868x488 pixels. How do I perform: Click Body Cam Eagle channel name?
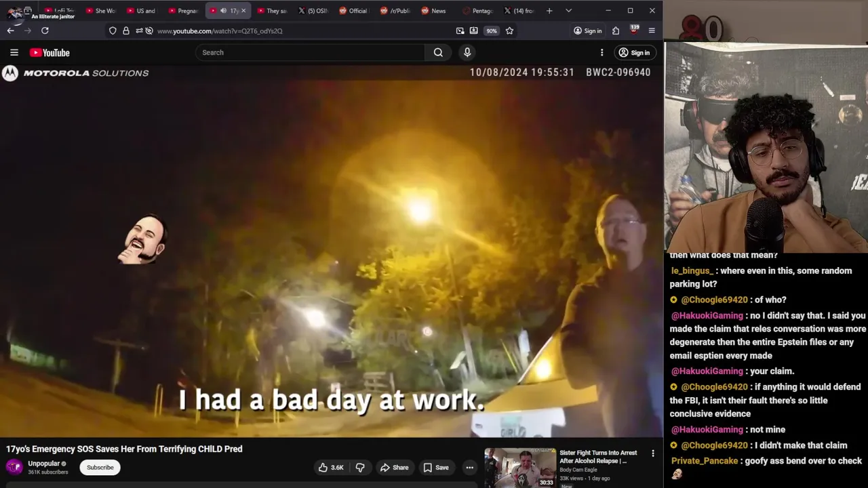coord(578,470)
